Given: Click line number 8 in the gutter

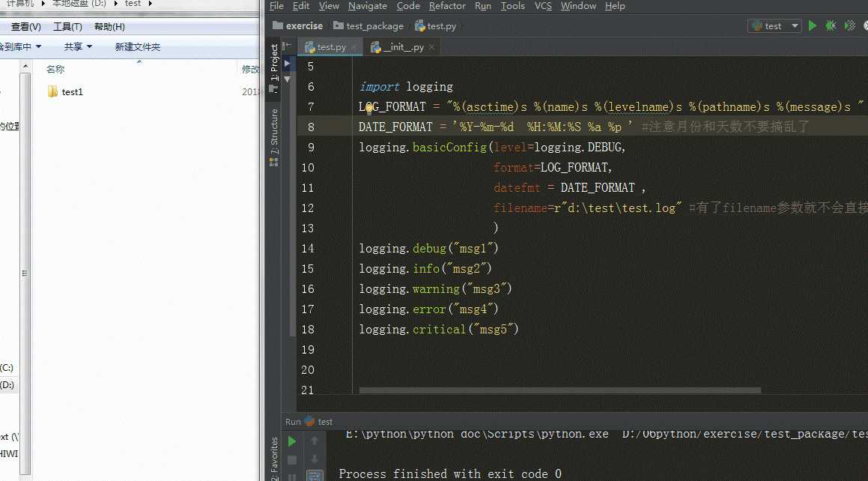Looking at the screenshot, I should (311, 127).
